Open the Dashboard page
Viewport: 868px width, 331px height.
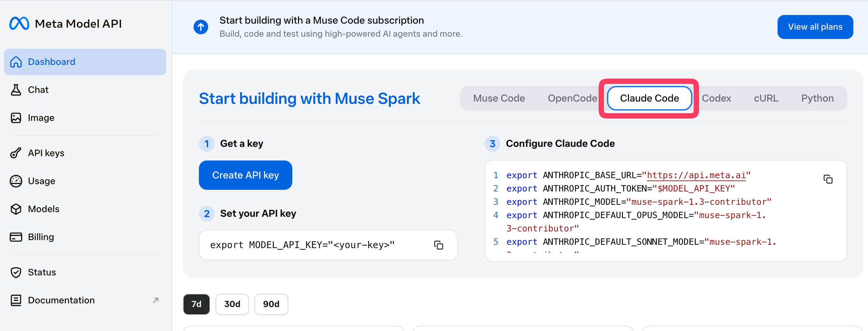[85, 62]
